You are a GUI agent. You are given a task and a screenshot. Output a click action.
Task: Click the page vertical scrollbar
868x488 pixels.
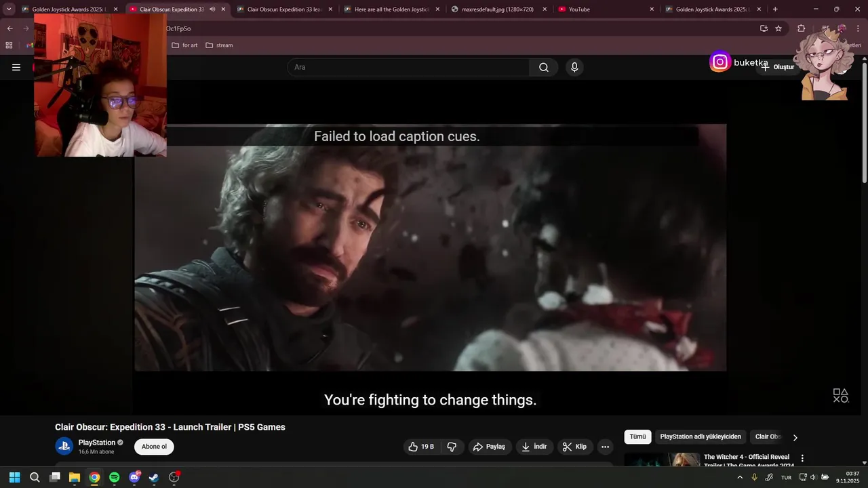tap(865, 122)
